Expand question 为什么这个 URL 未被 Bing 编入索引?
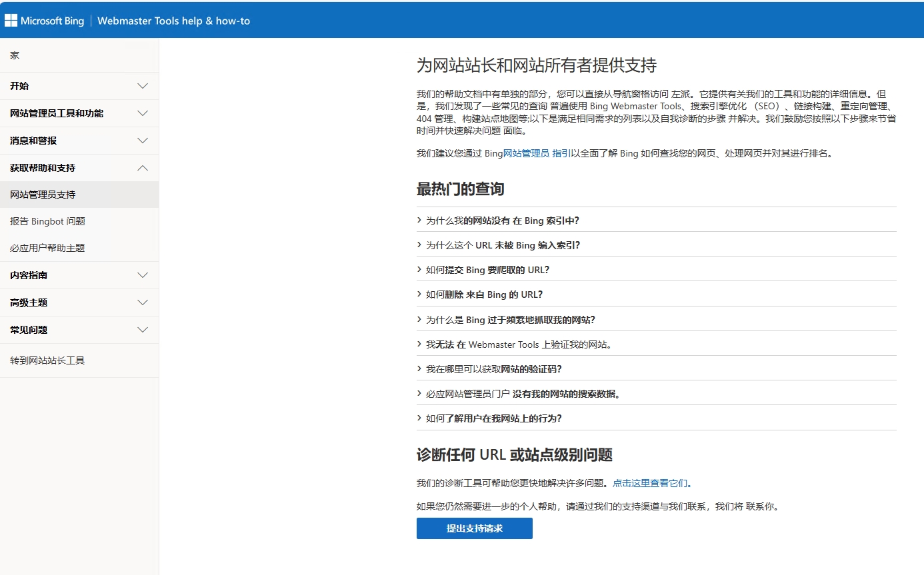924x575 pixels. (657, 245)
